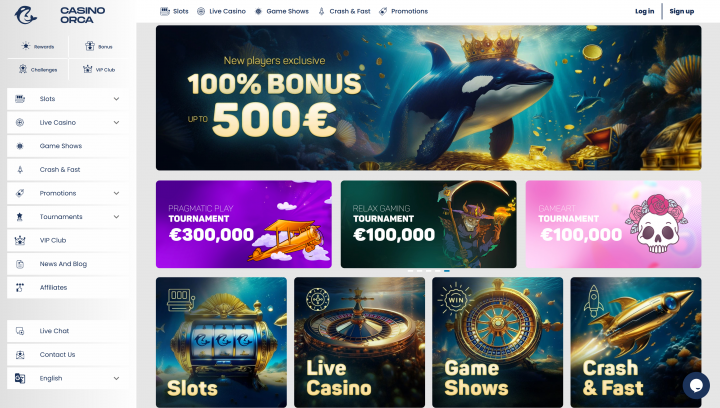Expand the Tournaments sidebar chevron

(116, 217)
